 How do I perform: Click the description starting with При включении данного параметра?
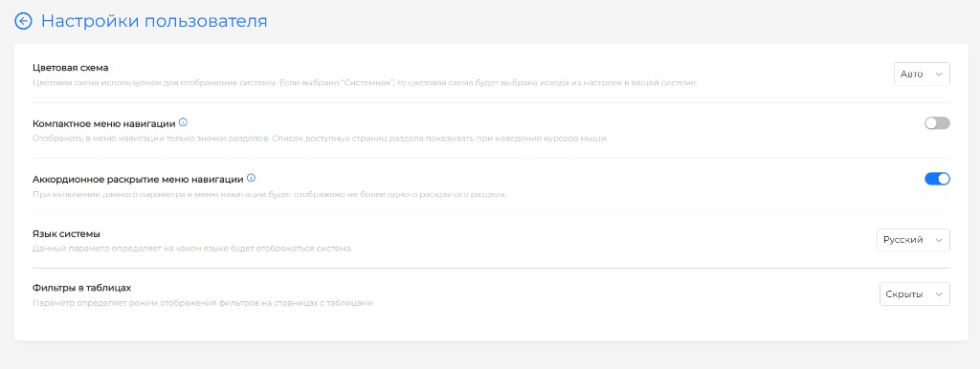coord(269,194)
